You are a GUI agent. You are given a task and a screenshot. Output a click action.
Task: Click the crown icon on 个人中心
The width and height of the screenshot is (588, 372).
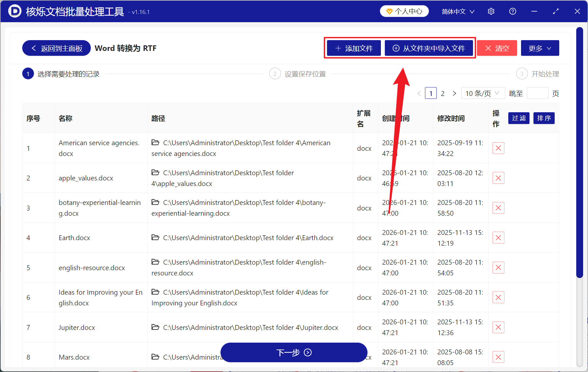389,10
